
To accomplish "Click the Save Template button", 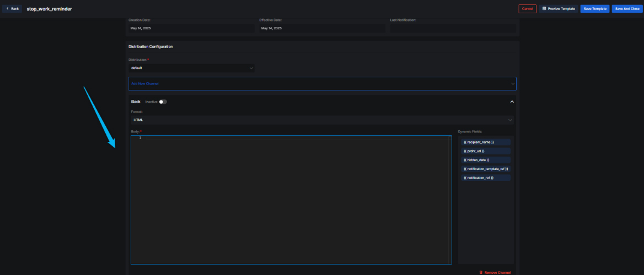I will point(594,9).
